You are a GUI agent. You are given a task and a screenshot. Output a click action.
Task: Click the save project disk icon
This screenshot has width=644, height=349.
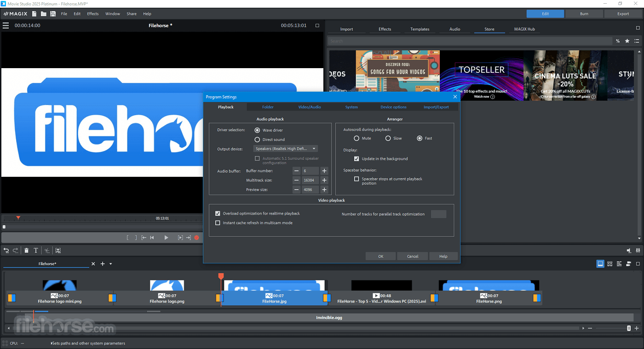click(x=53, y=14)
